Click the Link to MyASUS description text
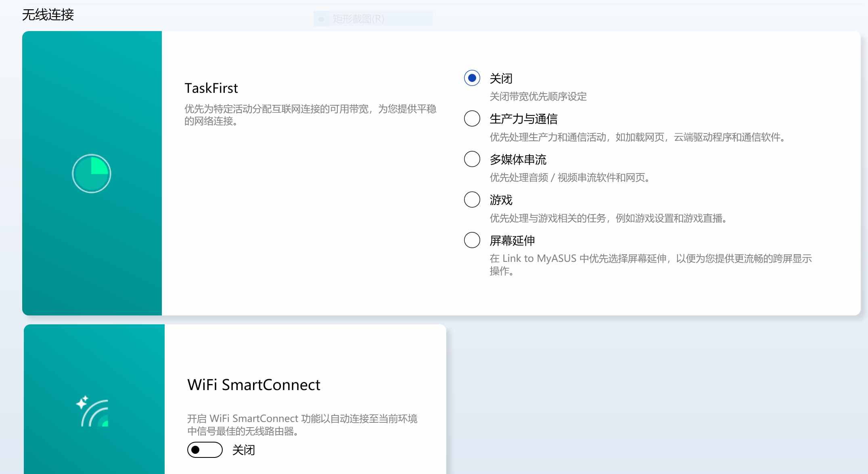This screenshot has width=868, height=474. (650, 265)
